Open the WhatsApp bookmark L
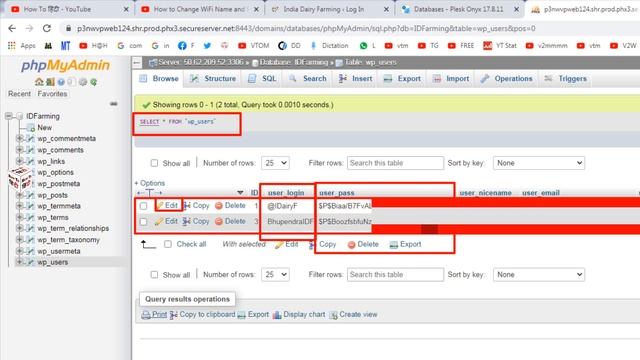The width and height of the screenshot is (640, 360). 367,46
